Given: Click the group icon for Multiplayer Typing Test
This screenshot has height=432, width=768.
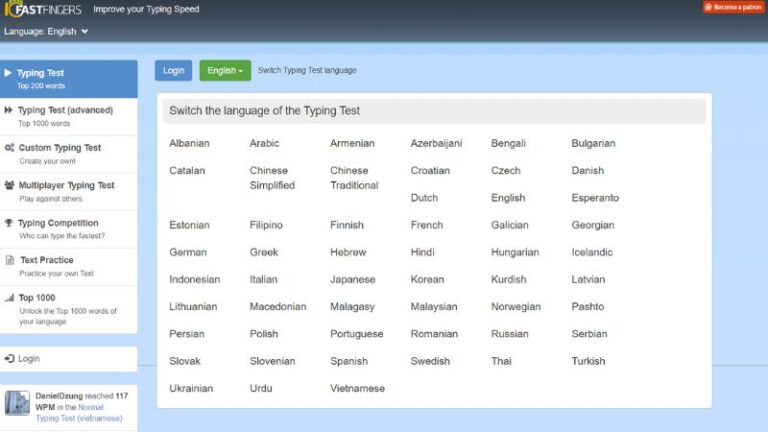Looking at the screenshot, I should tap(9, 185).
